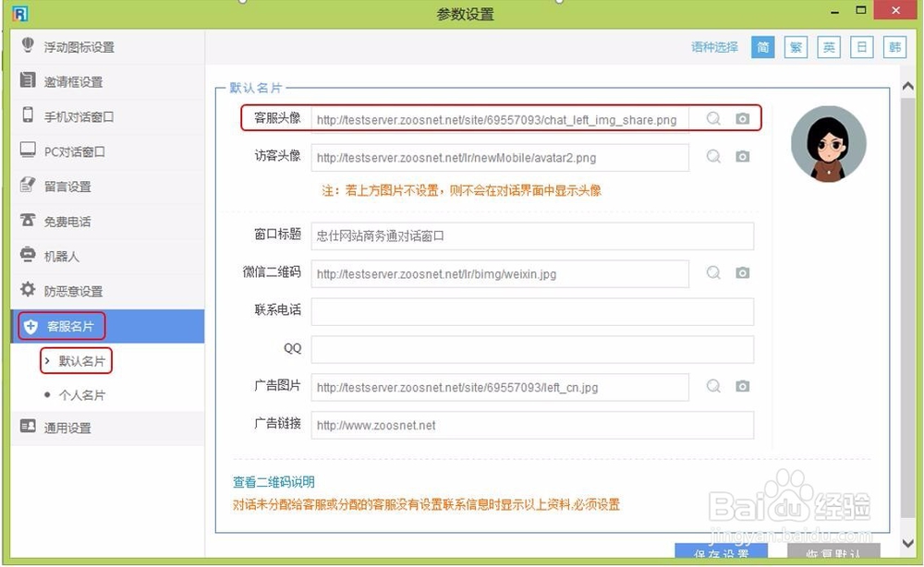Select 默认名片 sub-item
The image size is (924, 567).
coord(82,361)
